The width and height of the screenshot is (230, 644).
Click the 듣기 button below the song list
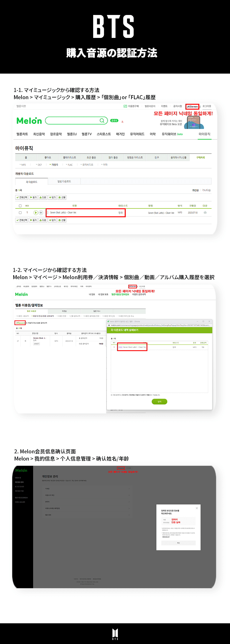tap(33, 220)
